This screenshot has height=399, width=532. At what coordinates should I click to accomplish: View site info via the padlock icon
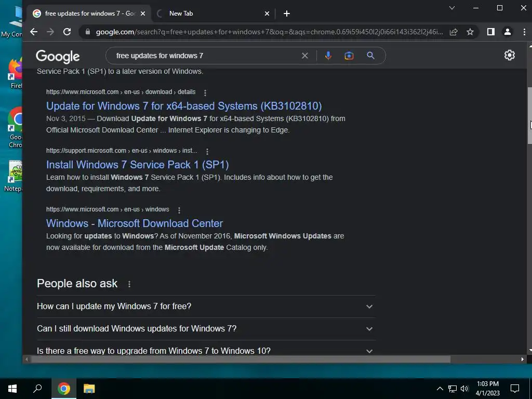click(88, 32)
